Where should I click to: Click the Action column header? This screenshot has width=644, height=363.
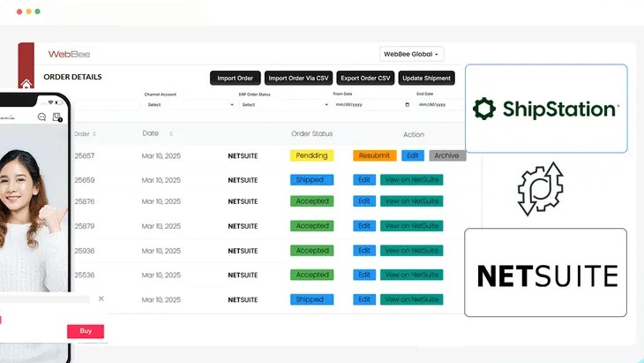tap(414, 134)
